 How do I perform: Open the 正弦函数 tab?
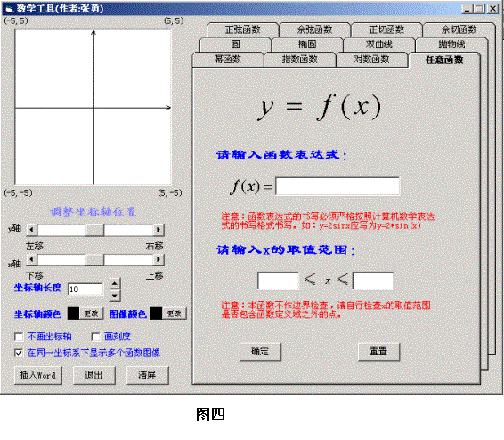point(243,30)
